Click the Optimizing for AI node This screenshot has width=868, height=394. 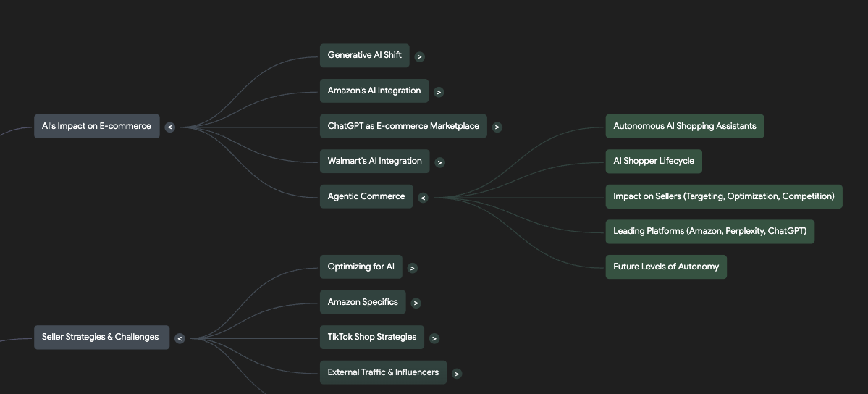(361, 267)
